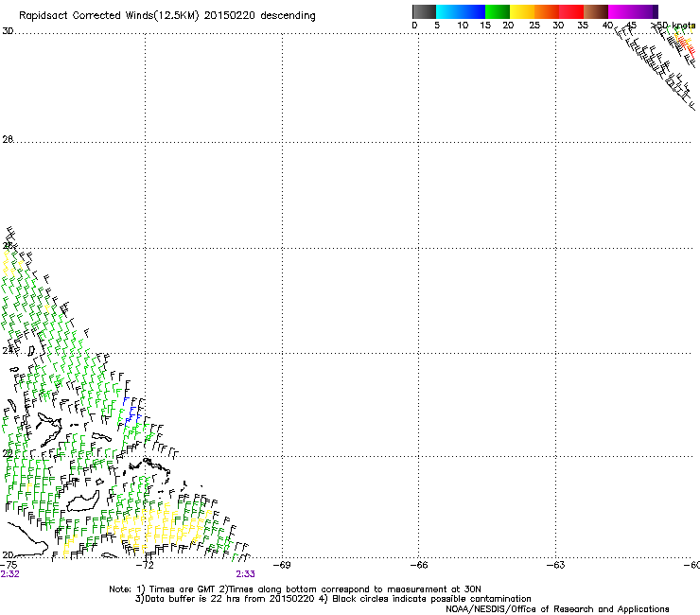Click the longitude label -66
The image size is (700, 615).
click(419, 565)
